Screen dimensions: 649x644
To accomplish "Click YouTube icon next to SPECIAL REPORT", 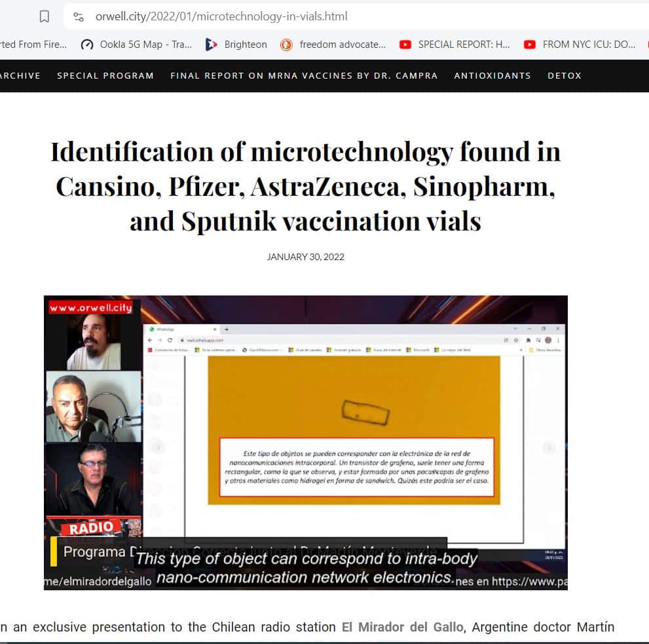I will pos(405,45).
